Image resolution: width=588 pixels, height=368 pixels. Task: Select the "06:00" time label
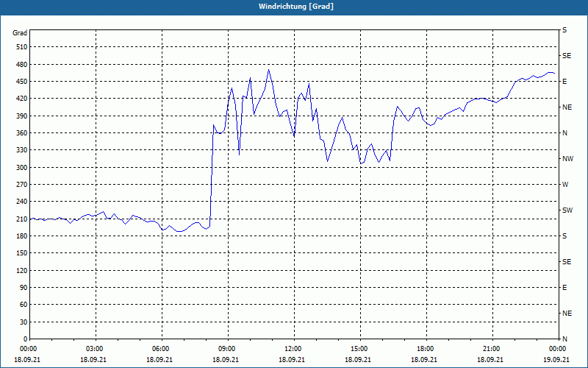(x=162, y=349)
